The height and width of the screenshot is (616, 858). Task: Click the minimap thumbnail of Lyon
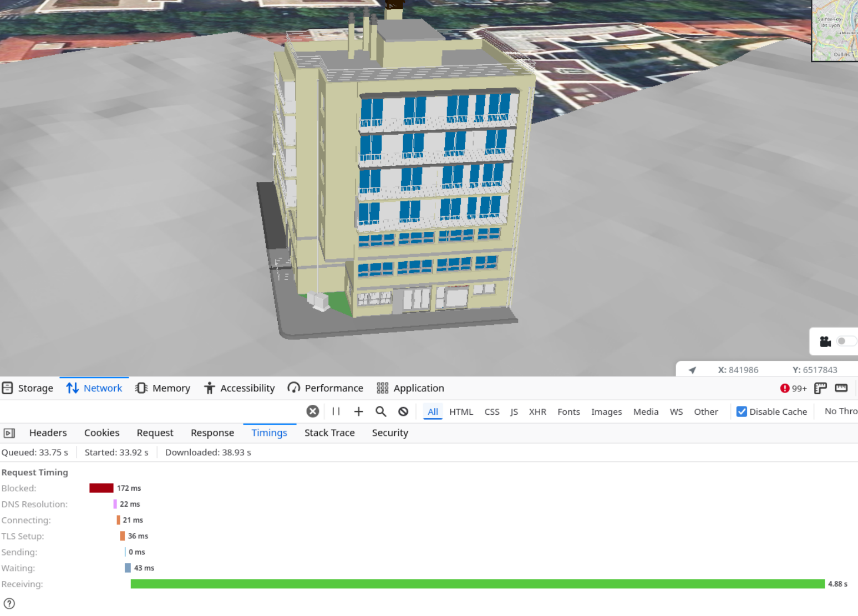pos(835,30)
